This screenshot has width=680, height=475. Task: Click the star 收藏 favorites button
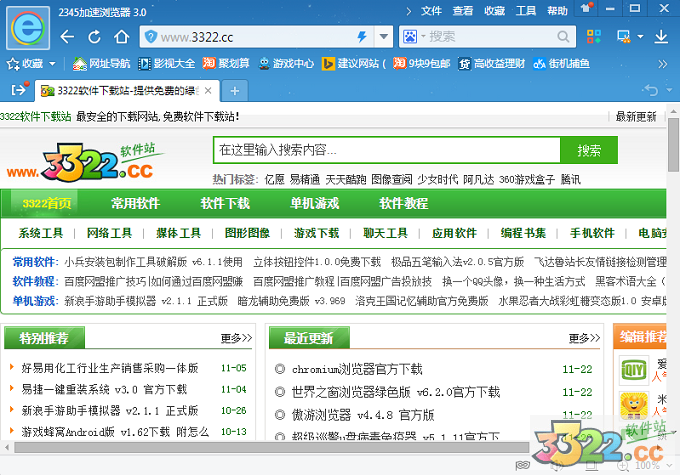pyautogui.click(x=25, y=64)
